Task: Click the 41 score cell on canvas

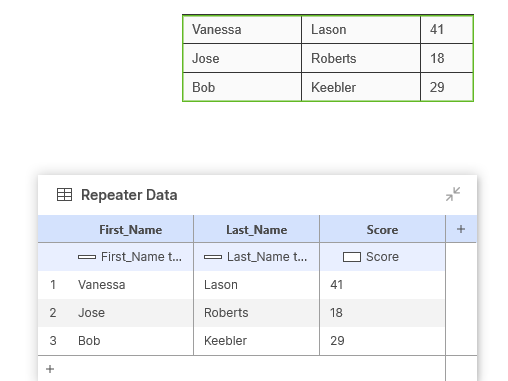Action: pyautogui.click(x=447, y=29)
